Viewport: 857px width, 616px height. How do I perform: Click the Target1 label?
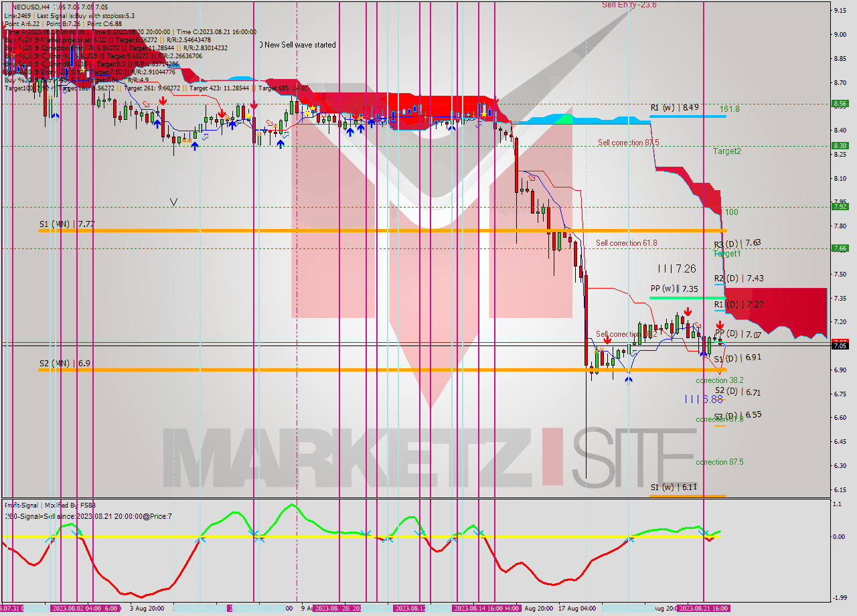click(726, 254)
